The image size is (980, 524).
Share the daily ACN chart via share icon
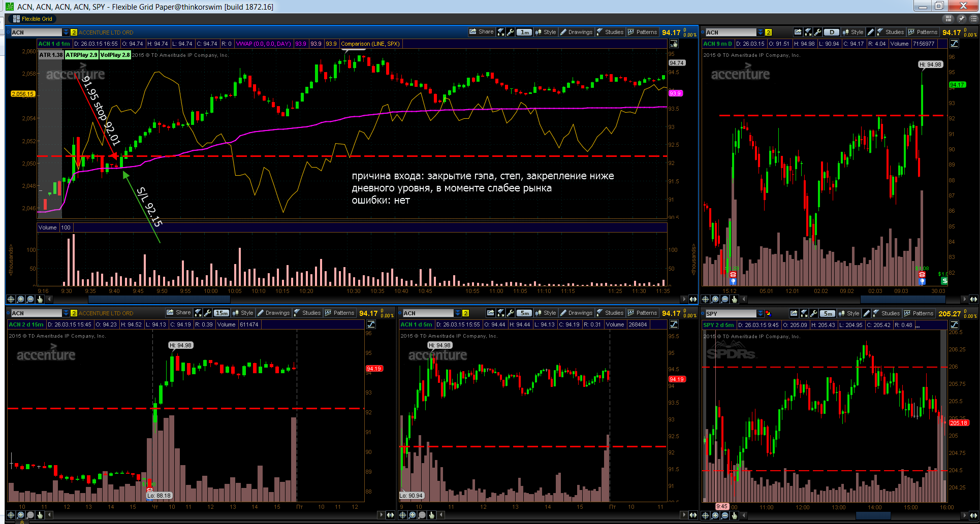tap(798, 32)
